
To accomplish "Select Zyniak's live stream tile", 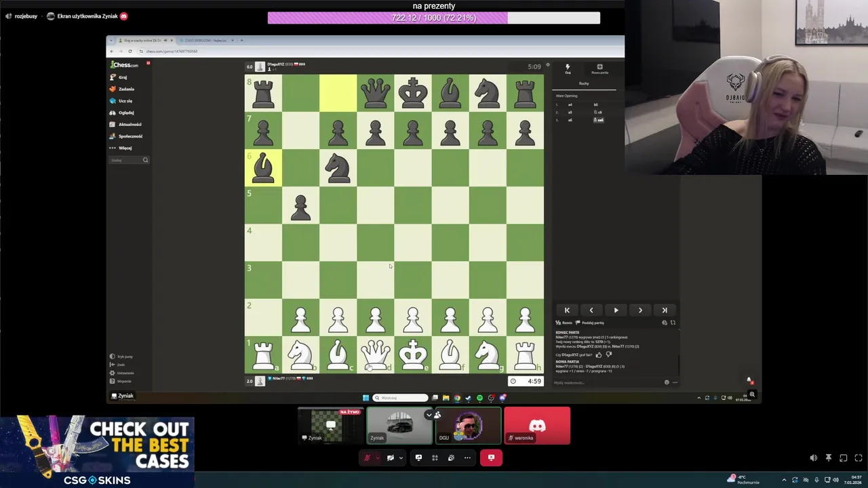I will pyautogui.click(x=330, y=426).
